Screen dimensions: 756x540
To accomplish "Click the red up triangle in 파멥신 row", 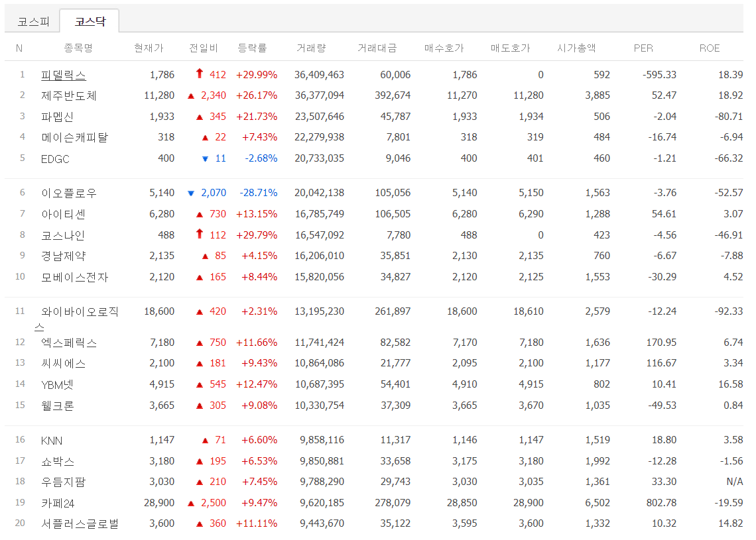I will tap(200, 117).
